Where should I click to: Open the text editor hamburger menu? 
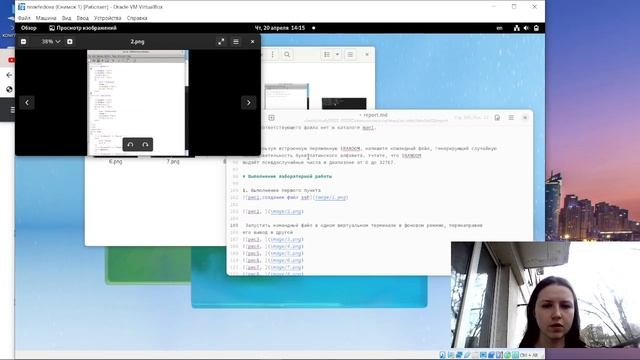511,118
